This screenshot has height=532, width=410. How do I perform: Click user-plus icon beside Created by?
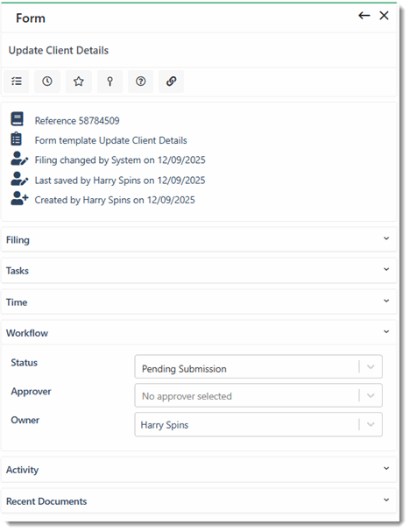click(x=19, y=198)
